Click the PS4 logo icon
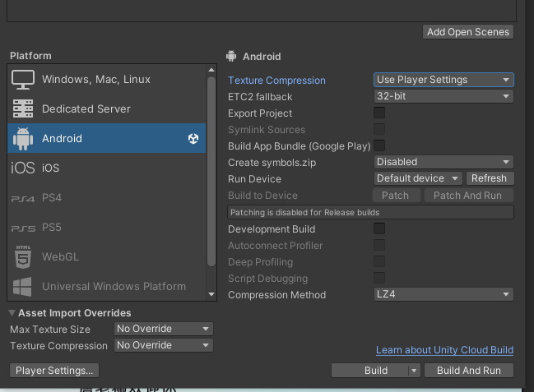The width and height of the screenshot is (534, 392). click(x=23, y=198)
